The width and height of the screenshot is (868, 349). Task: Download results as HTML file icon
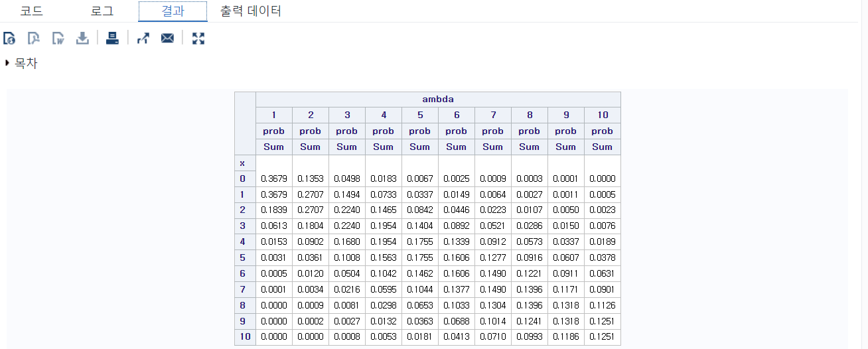click(x=9, y=38)
